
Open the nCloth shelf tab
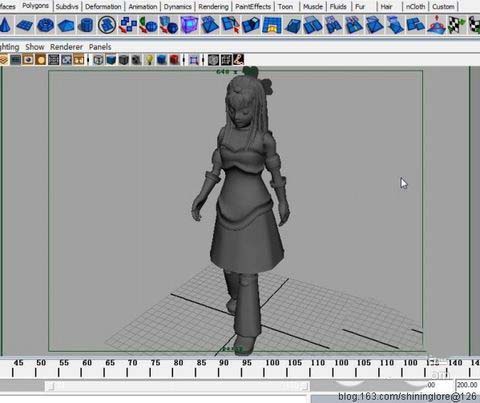pos(415,6)
